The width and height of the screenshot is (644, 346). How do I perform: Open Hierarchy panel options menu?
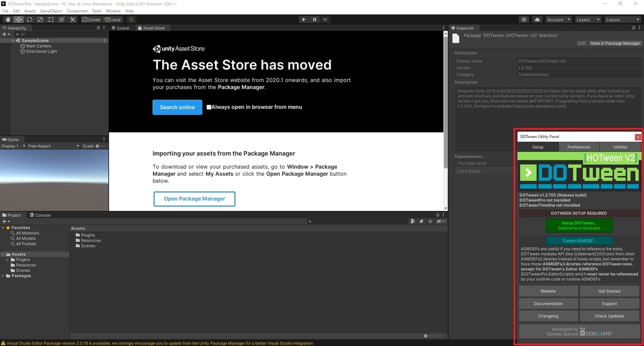coord(104,27)
